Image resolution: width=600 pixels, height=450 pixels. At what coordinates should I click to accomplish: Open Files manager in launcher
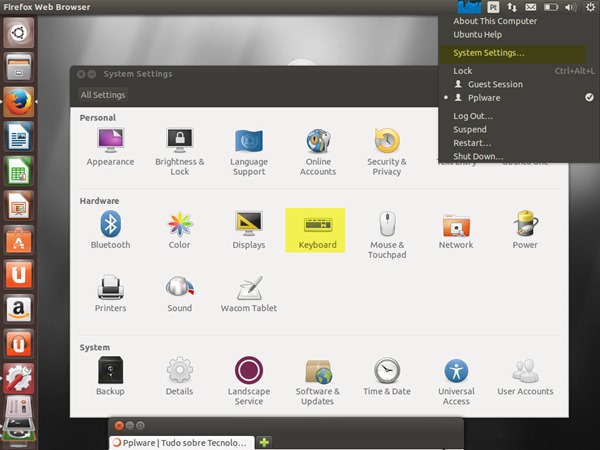18,67
